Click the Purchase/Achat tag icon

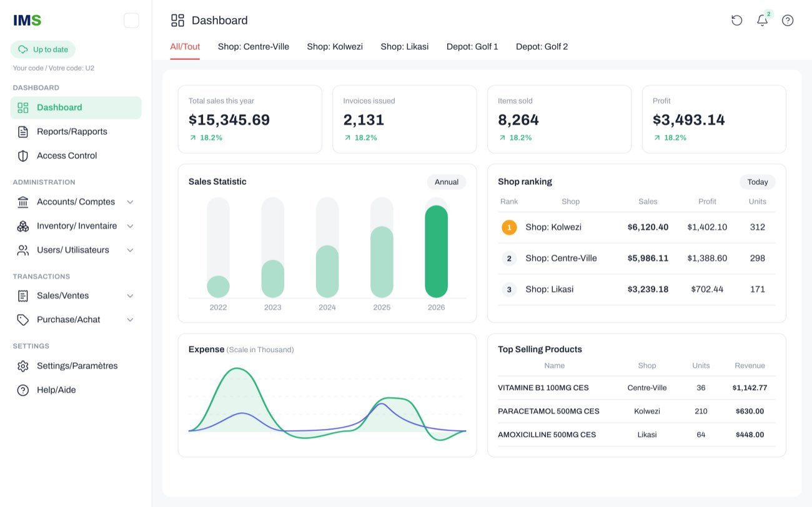[23, 320]
